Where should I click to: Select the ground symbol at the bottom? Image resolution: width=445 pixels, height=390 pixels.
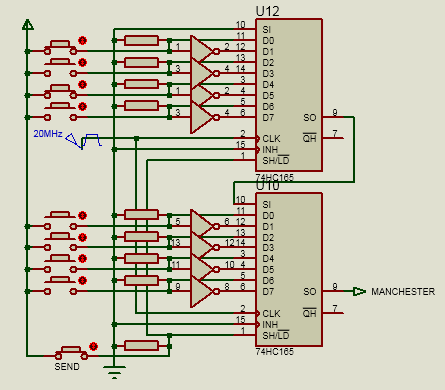114,372
